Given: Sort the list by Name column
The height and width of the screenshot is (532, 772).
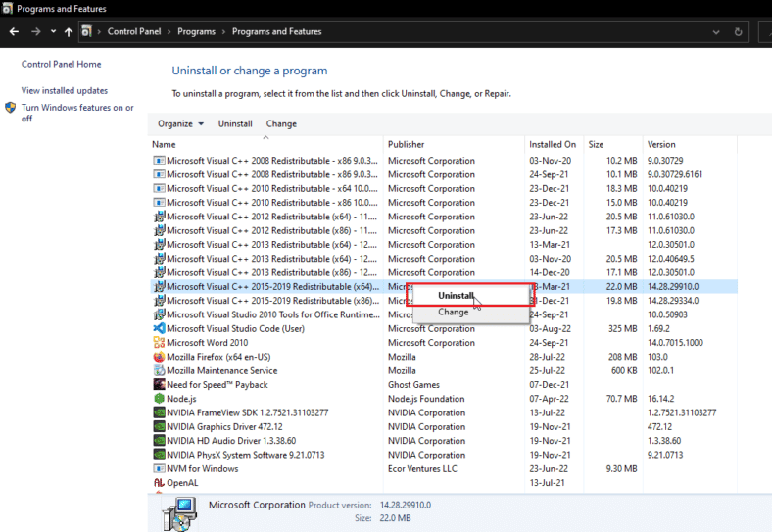Looking at the screenshot, I should pyautogui.click(x=164, y=144).
